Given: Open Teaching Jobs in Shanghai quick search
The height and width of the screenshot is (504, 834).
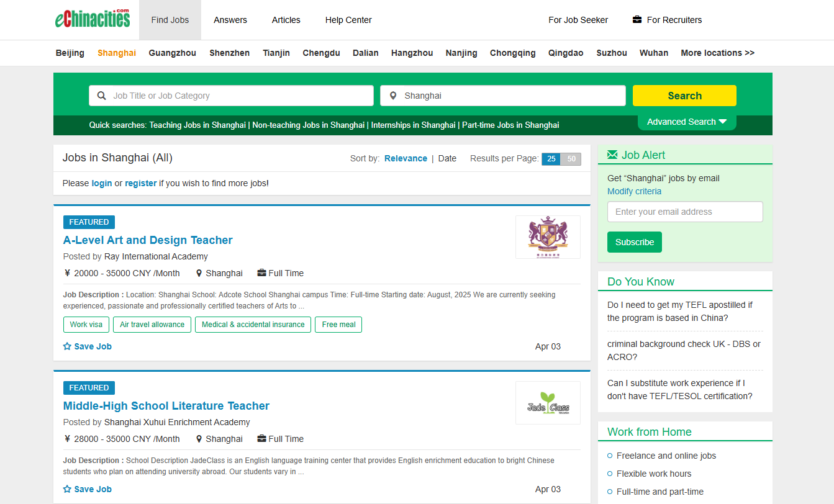Looking at the screenshot, I should (197, 125).
